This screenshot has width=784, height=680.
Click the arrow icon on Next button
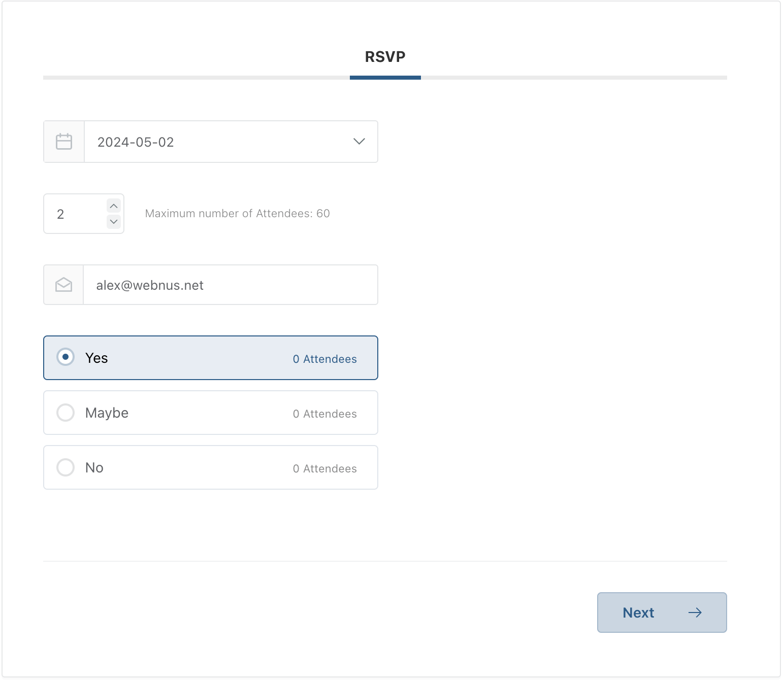pyautogui.click(x=695, y=613)
